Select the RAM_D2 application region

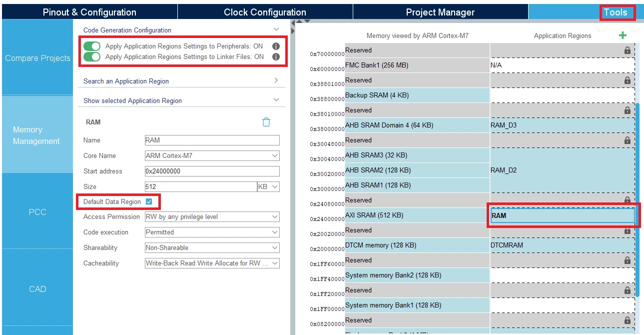click(x=563, y=170)
